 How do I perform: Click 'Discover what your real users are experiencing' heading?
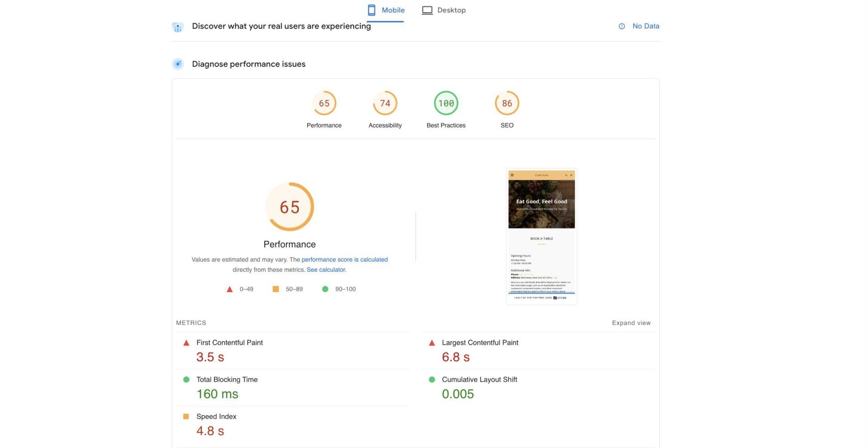point(281,26)
